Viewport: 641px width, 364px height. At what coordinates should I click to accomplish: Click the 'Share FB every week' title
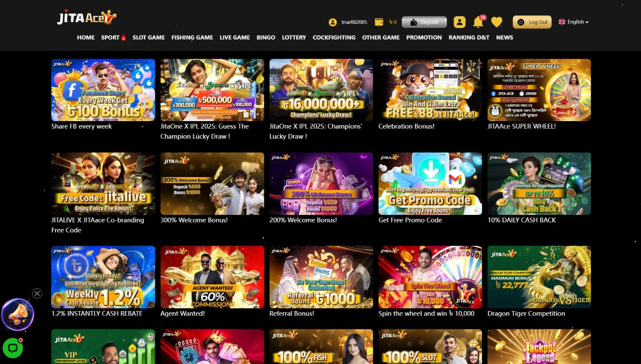pyautogui.click(x=82, y=126)
